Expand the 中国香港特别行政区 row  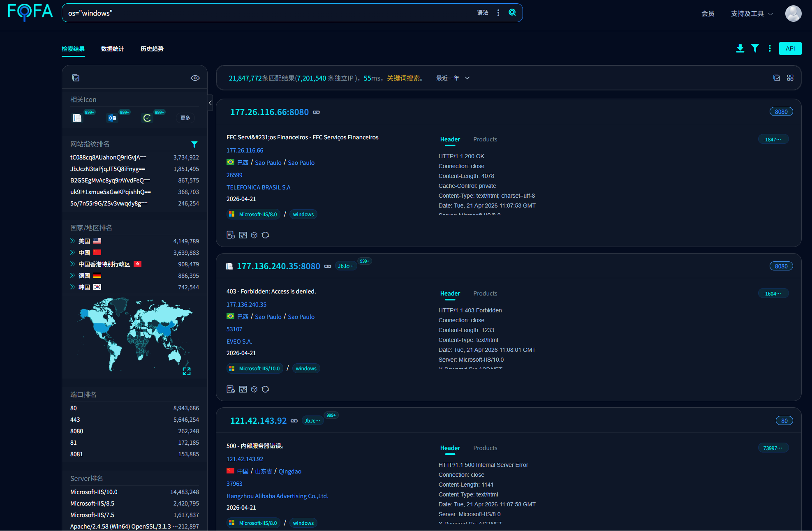(x=72, y=264)
